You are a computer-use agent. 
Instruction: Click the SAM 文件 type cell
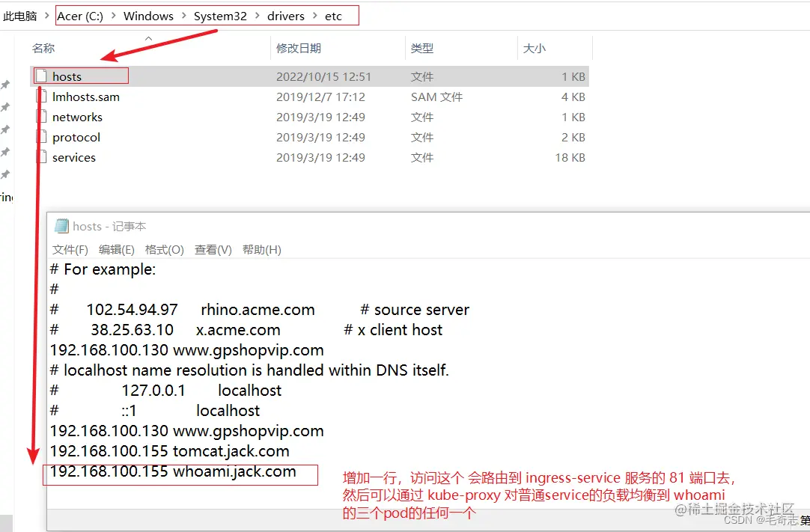click(x=436, y=97)
